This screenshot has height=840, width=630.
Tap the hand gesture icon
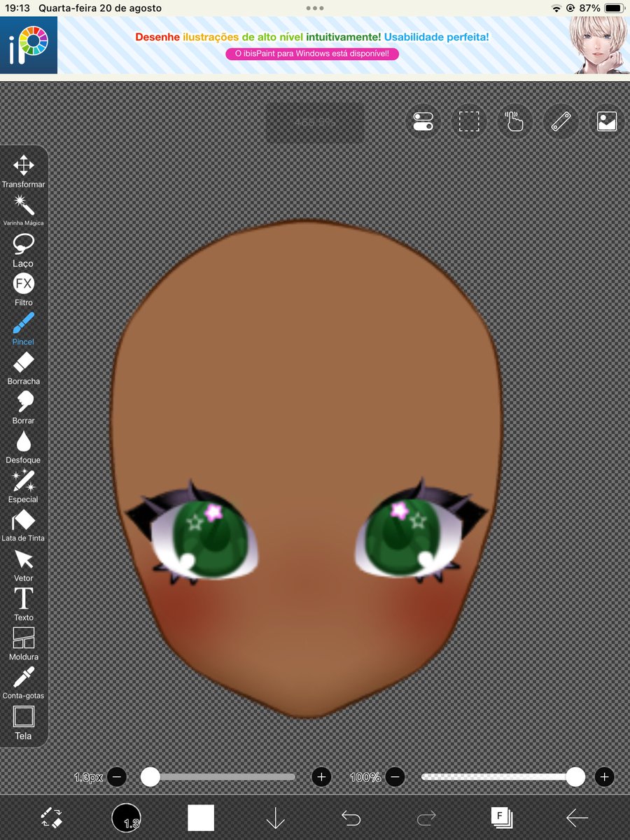[x=514, y=121]
